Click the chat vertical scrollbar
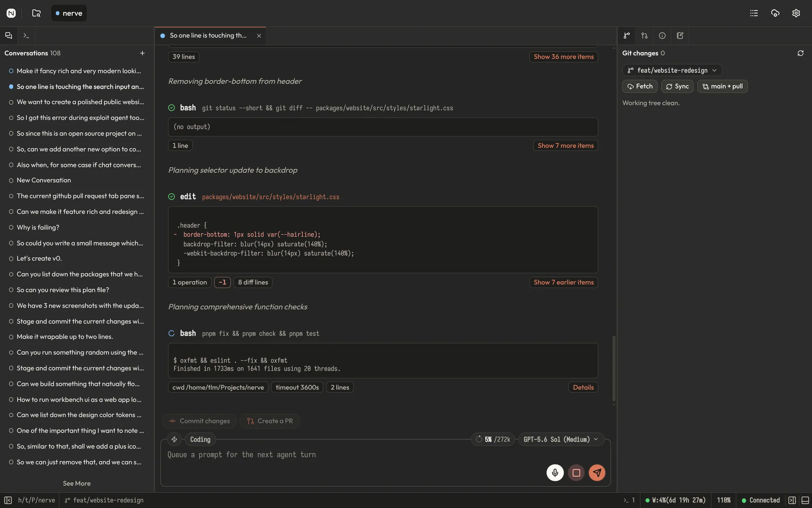The width and height of the screenshot is (812, 508). 613,368
